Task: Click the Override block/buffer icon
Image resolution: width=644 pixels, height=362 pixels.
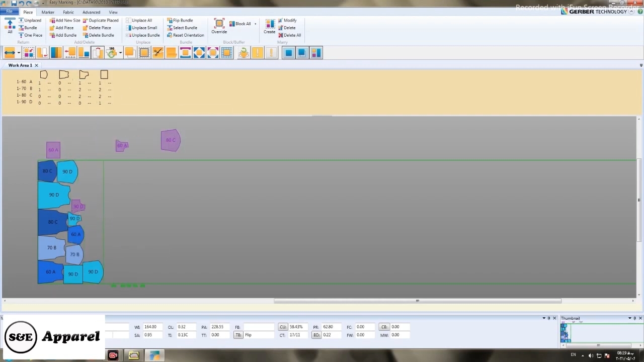Action: pos(219,26)
